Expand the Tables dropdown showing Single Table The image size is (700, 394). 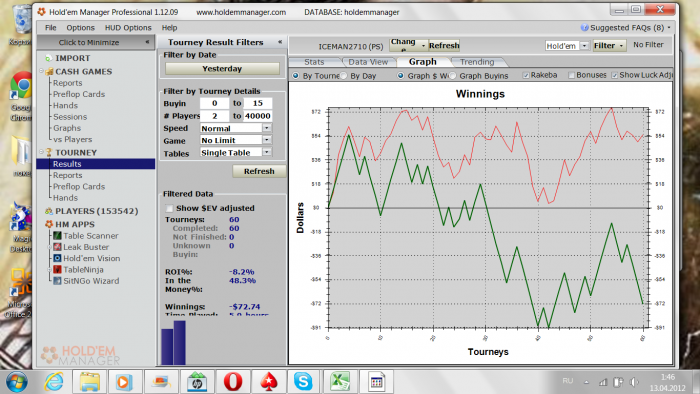236,153
